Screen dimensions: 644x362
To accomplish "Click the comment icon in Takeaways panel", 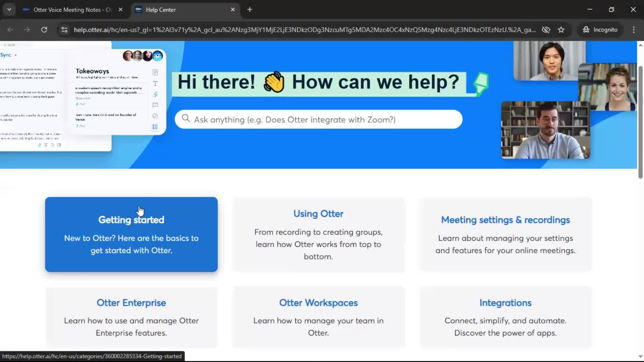I will pos(155,105).
